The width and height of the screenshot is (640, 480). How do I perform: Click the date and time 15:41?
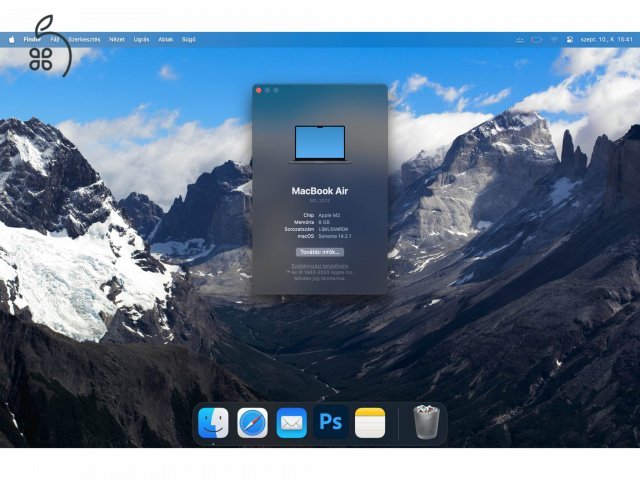(x=606, y=40)
